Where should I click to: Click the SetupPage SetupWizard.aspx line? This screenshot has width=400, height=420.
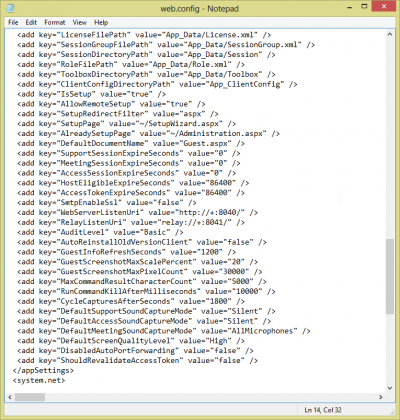click(x=126, y=124)
